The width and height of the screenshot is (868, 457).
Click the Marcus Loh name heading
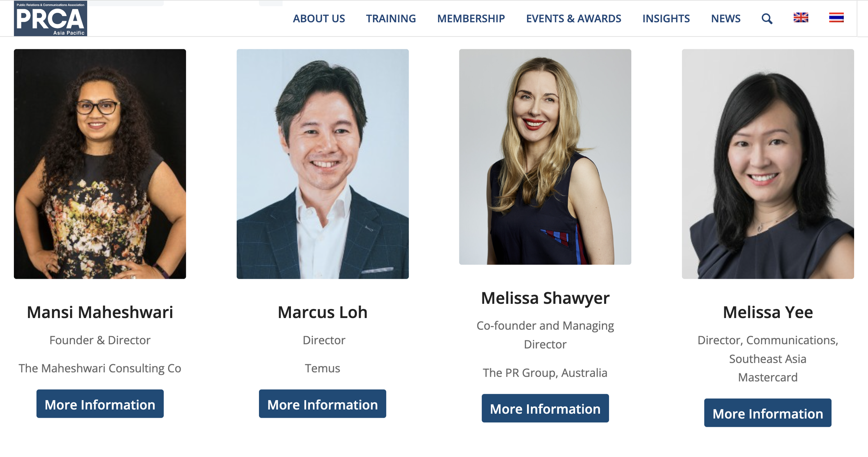pyautogui.click(x=323, y=312)
